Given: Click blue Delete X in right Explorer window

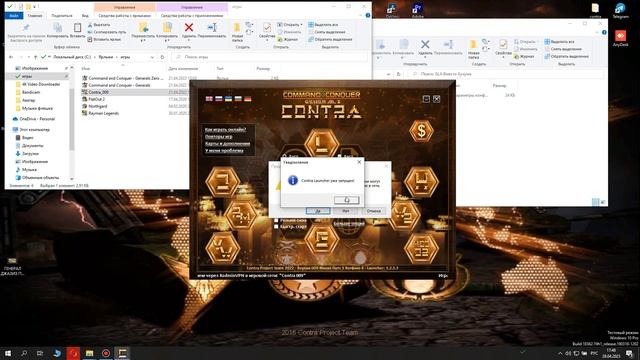Looking at the screenshot, I should [x=425, y=44].
